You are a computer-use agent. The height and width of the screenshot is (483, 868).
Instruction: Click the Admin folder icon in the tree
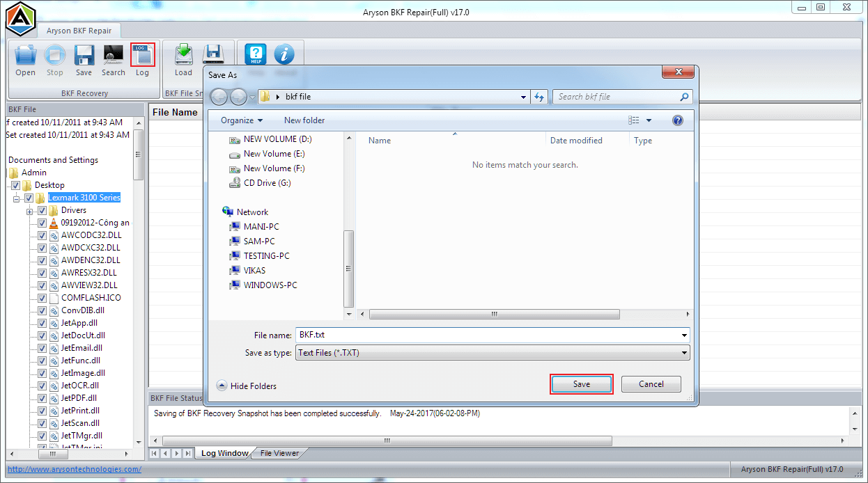point(14,173)
